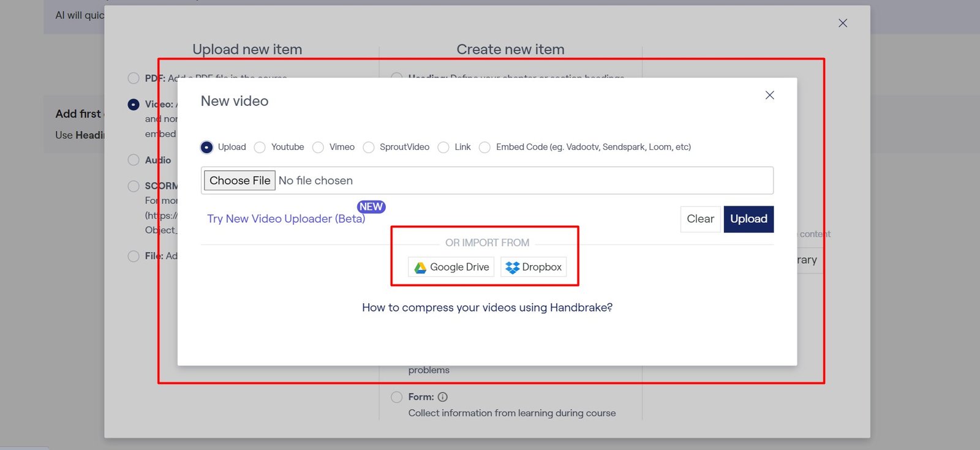Image resolution: width=980 pixels, height=450 pixels.
Task: Switch video source to Link
Action: pyautogui.click(x=443, y=147)
